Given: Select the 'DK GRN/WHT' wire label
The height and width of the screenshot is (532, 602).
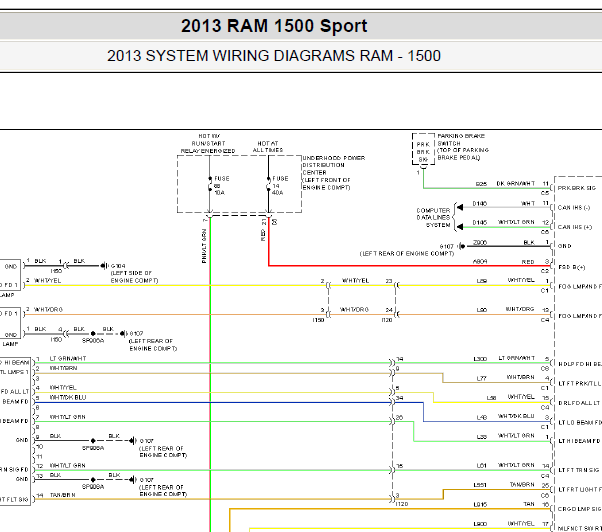Looking at the screenshot, I should coord(515,183).
